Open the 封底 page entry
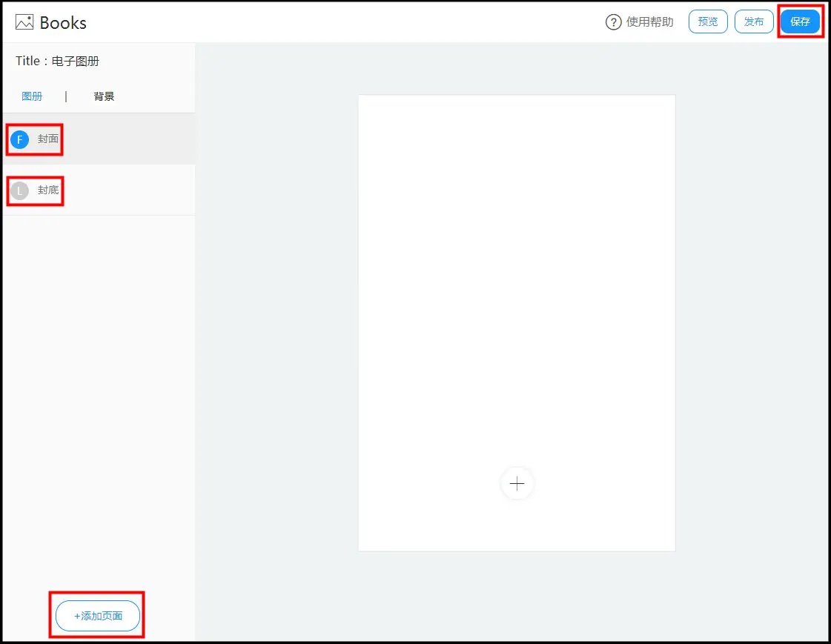Screen dimensions: 831x644 point(48,190)
